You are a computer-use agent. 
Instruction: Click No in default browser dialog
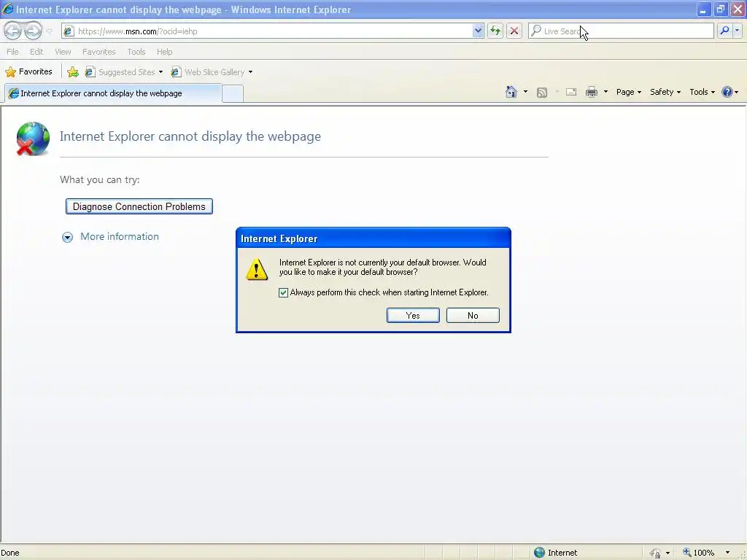point(473,315)
